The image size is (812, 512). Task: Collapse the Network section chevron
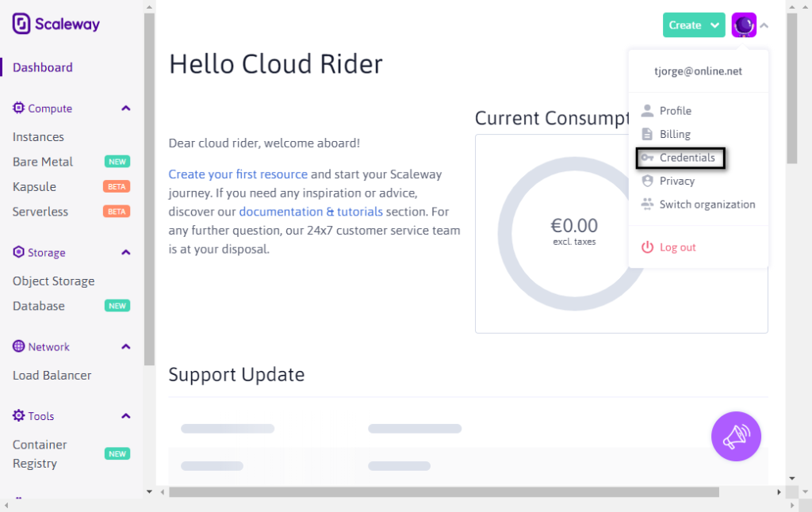126,347
